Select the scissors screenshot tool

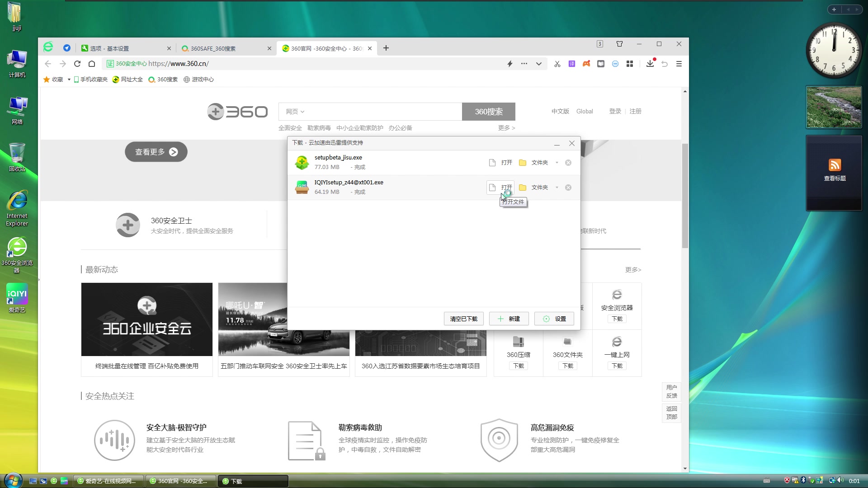click(557, 64)
